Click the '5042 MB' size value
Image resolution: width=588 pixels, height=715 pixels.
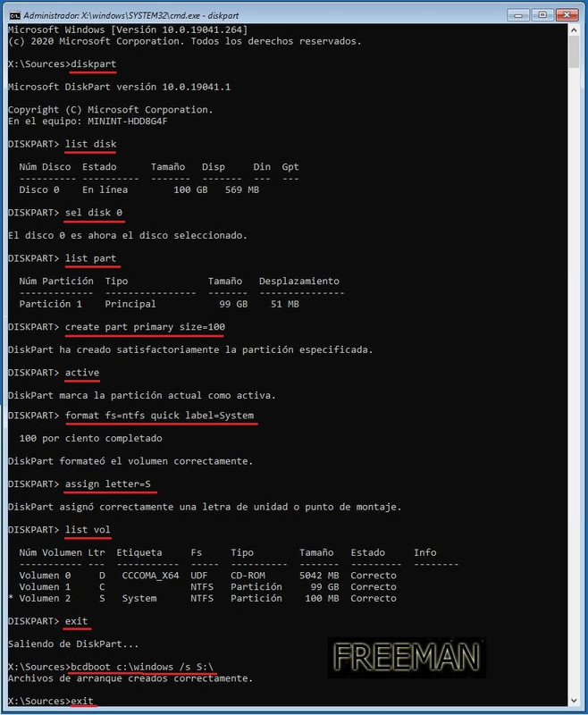(x=319, y=576)
